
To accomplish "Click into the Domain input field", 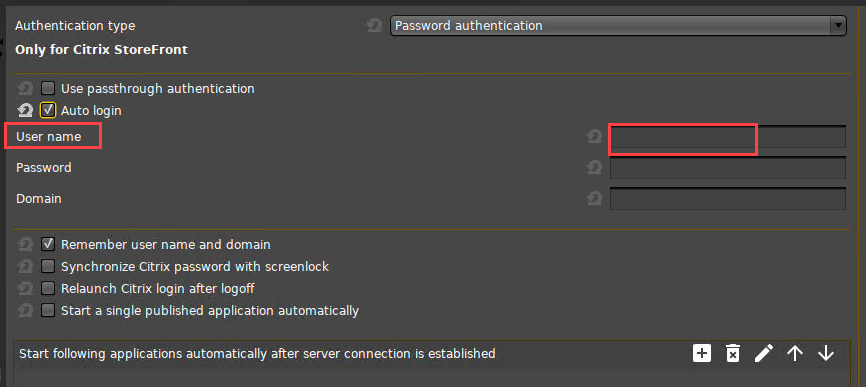I will pos(727,199).
